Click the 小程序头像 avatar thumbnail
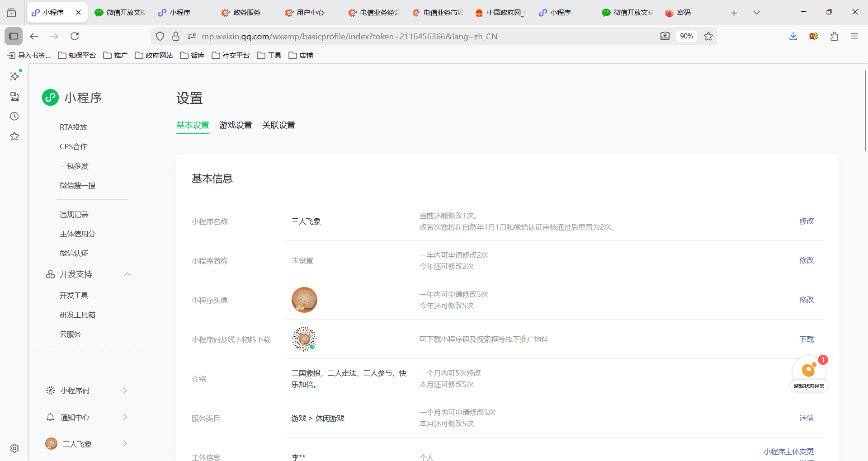 point(304,300)
